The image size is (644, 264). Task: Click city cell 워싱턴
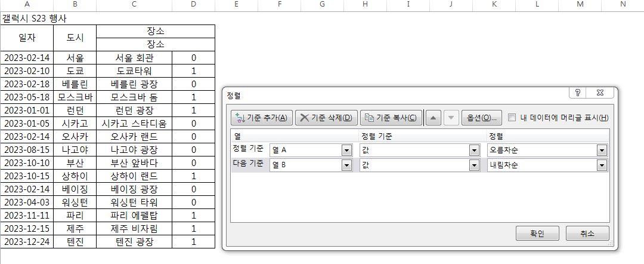coord(75,202)
